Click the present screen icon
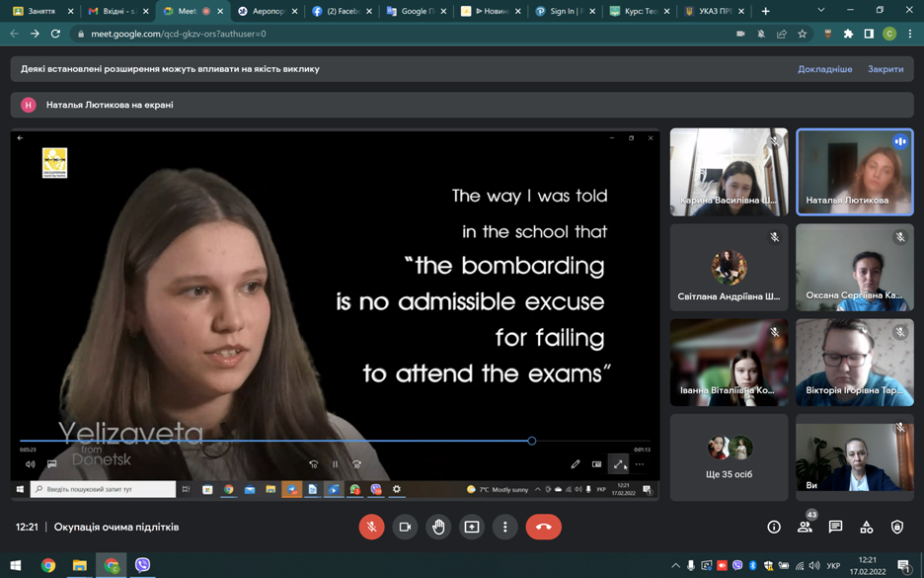The image size is (924, 578). (472, 527)
